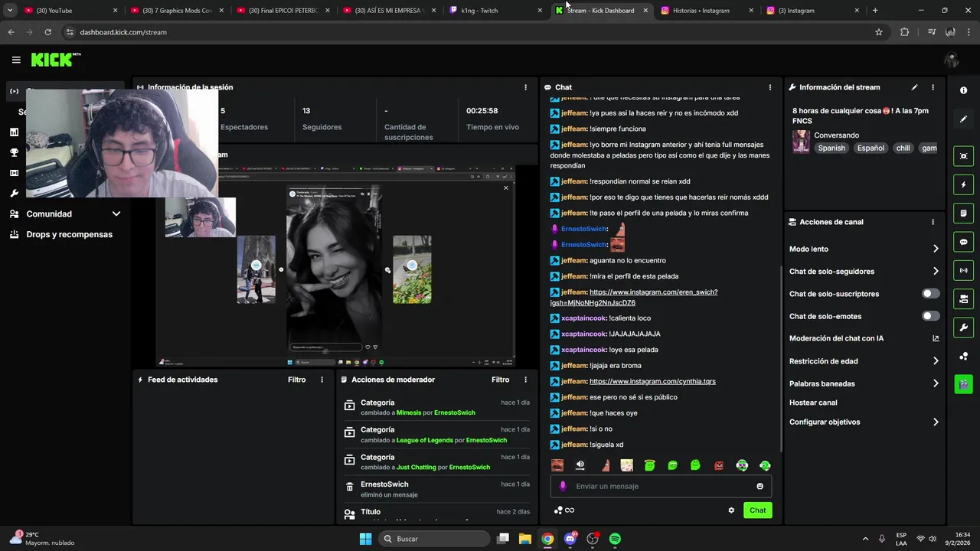Toggle Chat de solo-emotes switch

tap(930, 316)
